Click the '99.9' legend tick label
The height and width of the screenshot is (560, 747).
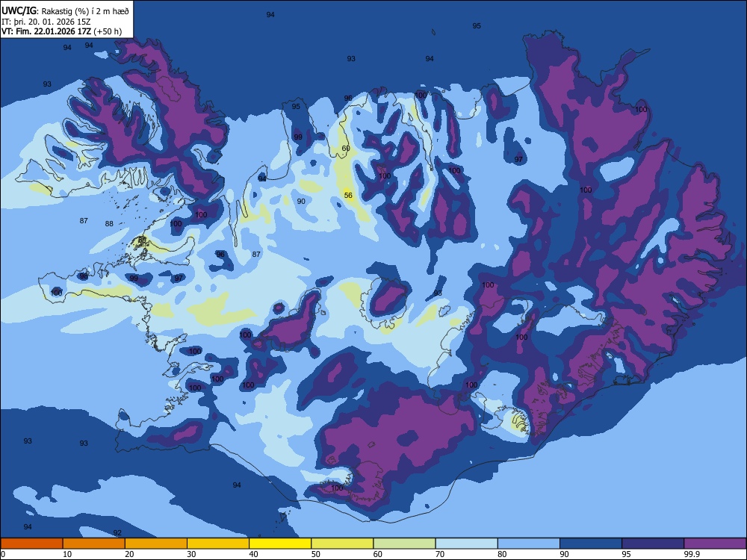pos(692,554)
